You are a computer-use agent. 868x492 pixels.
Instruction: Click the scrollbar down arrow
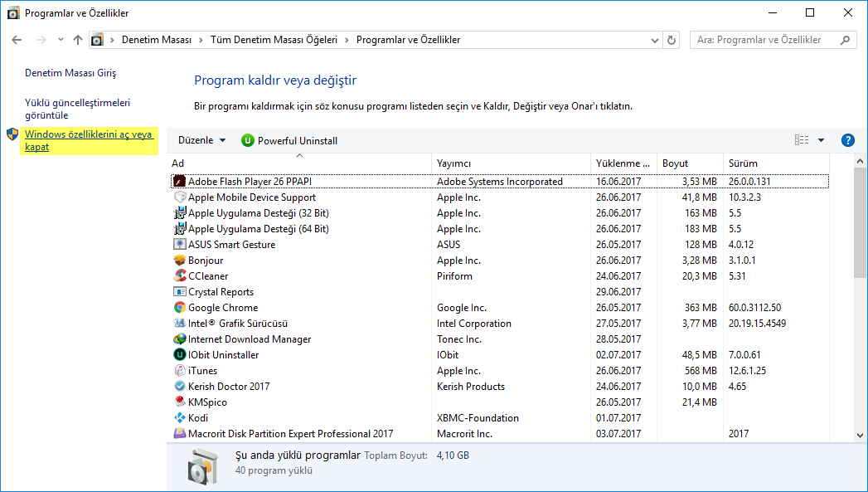[x=860, y=436]
